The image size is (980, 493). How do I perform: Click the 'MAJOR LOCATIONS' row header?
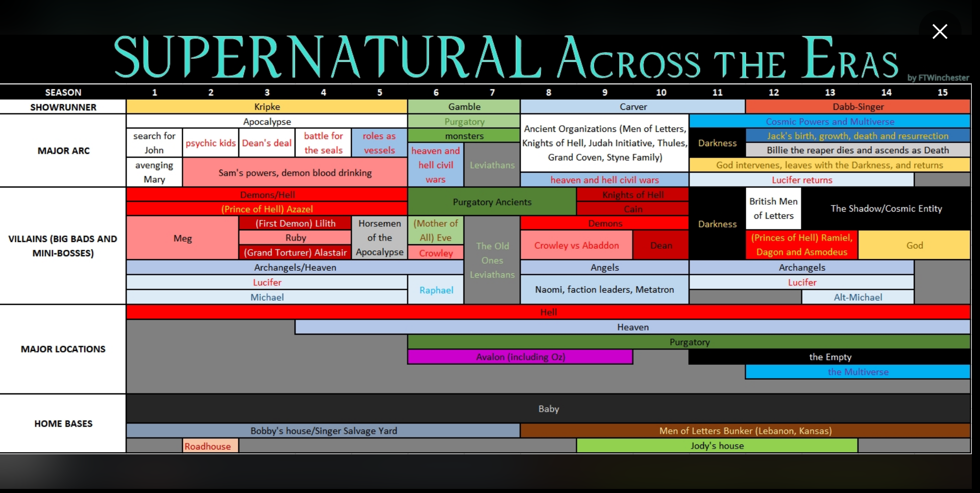[x=63, y=349]
